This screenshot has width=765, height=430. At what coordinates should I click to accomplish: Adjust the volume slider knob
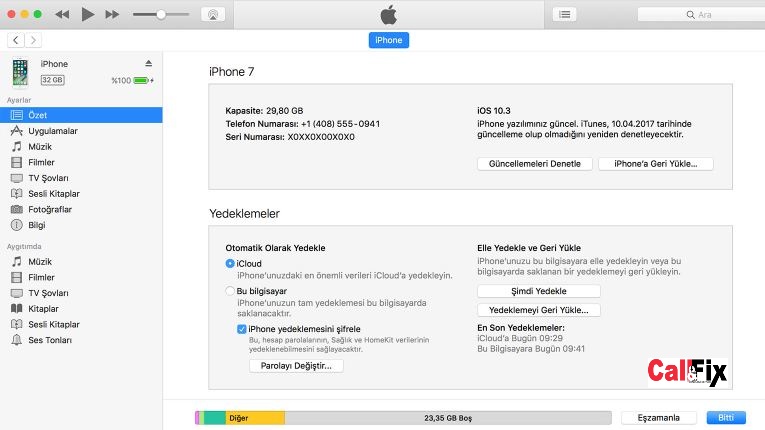(x=161, y=15)
